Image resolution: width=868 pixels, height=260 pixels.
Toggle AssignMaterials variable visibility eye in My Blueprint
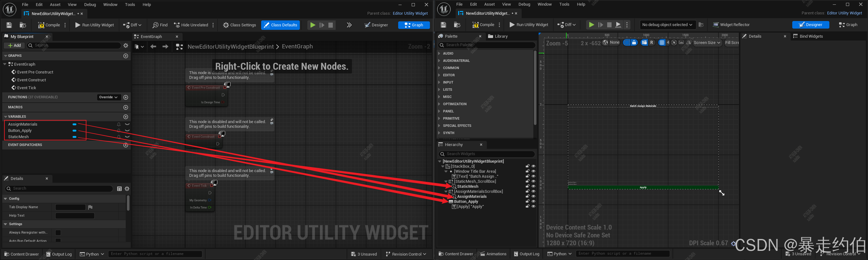(x=127, y=124)
